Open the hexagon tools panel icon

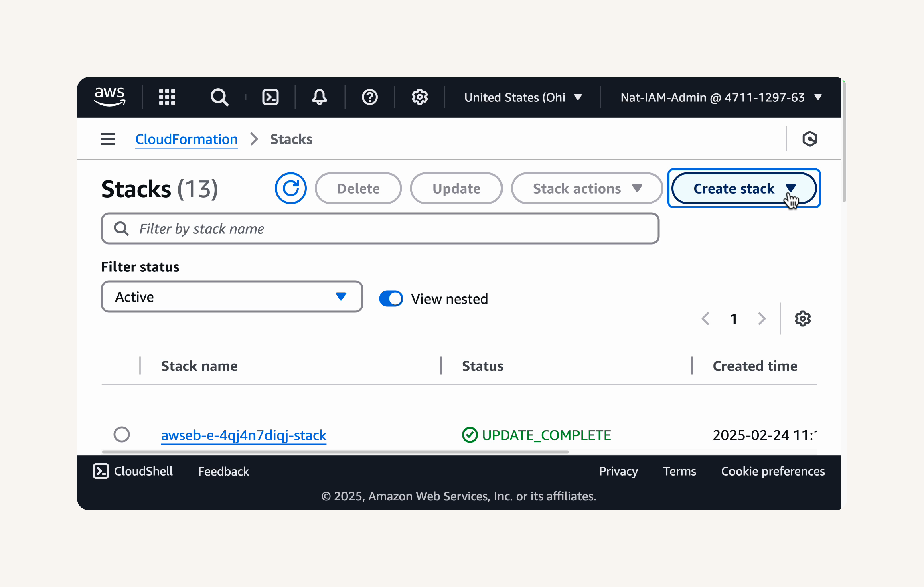click(x=810, y=139)
